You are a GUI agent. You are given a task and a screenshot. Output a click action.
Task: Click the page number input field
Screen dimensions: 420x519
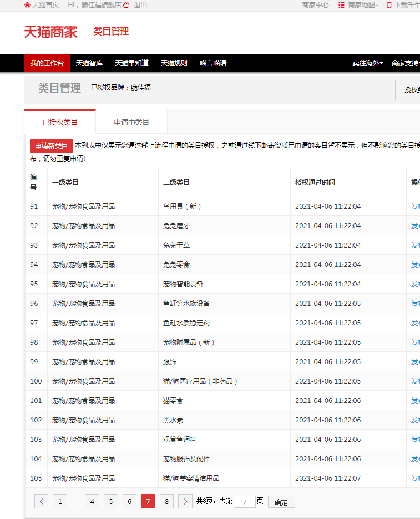coord(245,502)
